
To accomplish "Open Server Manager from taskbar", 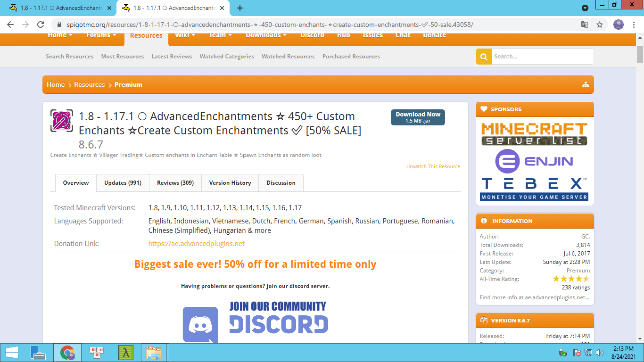I will click(38, 353).
